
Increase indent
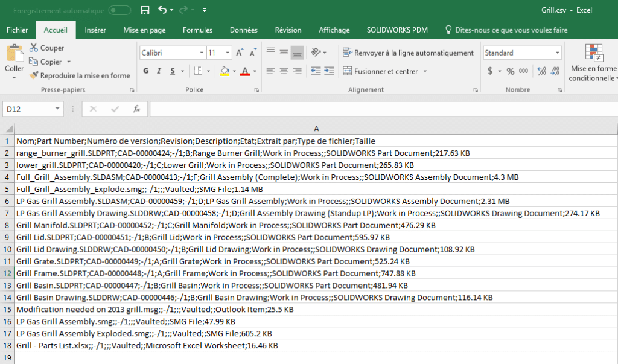click(x=329, y=71)
